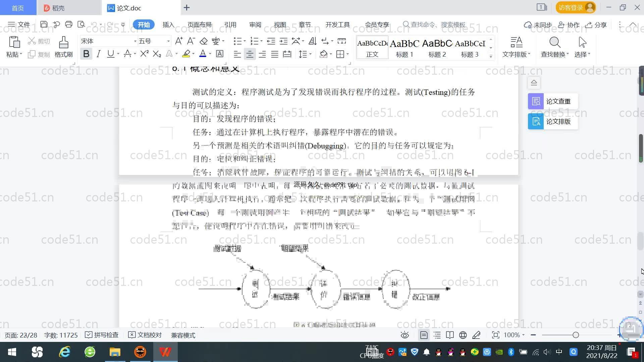Open Find and Replace magnifier
644x362 pixels.
pyautogui.click(x=555, y=43)
